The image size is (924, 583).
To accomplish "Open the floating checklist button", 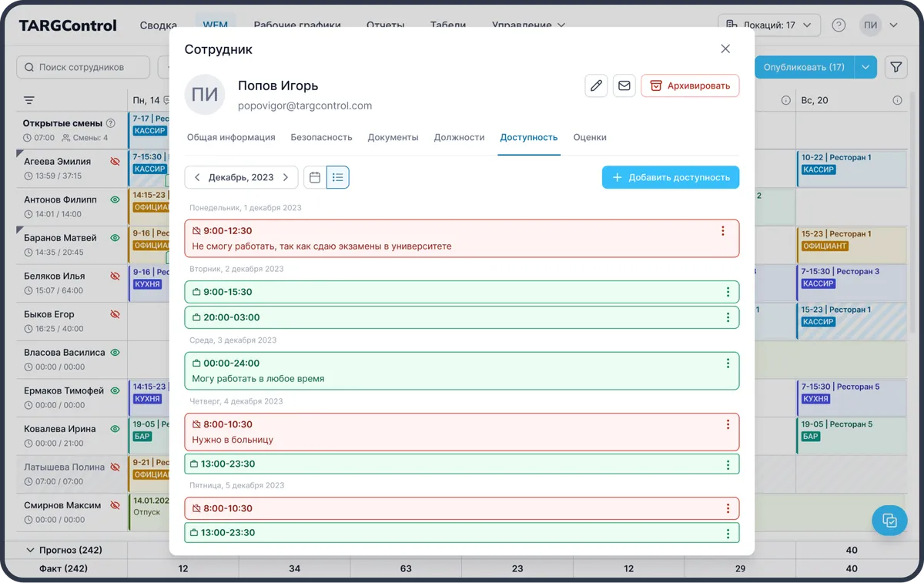I will (889, 521).
